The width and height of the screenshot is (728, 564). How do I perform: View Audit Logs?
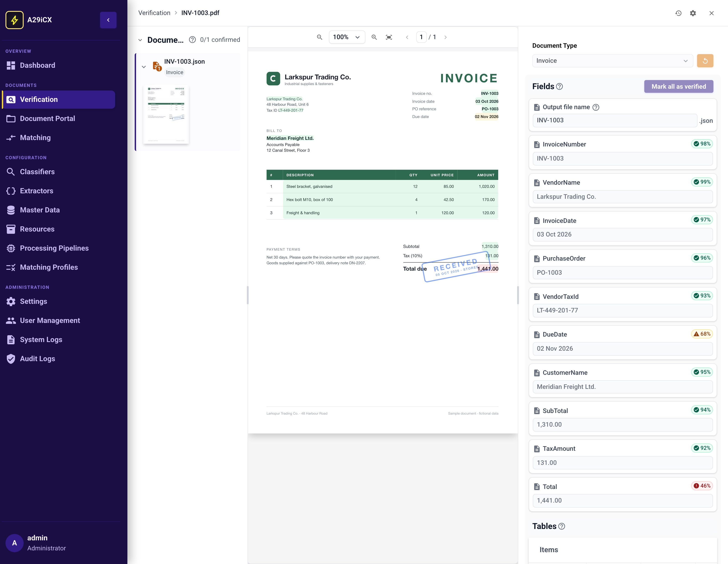tap(59, 358)
